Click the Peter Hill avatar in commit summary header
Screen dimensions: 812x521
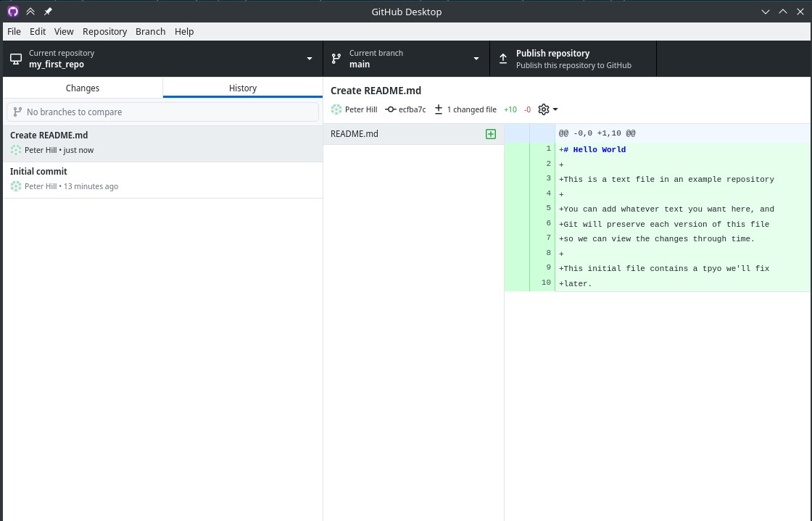[x=336, y=109]
